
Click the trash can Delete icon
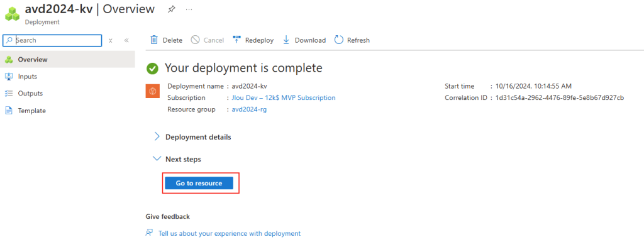(x=154, y=40)
